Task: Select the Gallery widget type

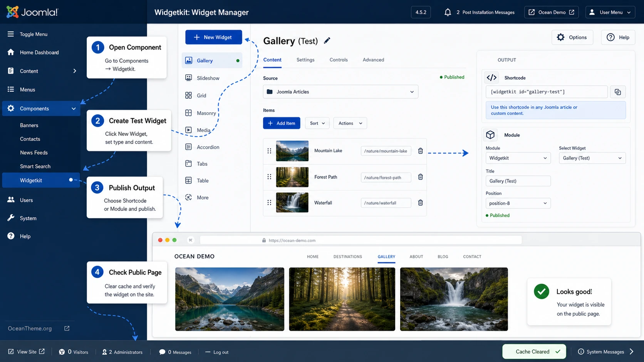Action: click(x=212, y=60)
